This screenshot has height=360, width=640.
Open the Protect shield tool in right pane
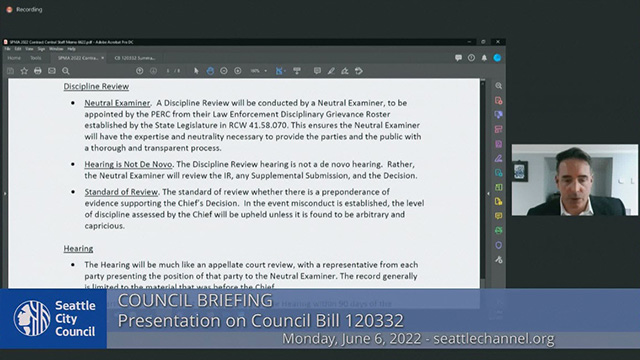498,245
